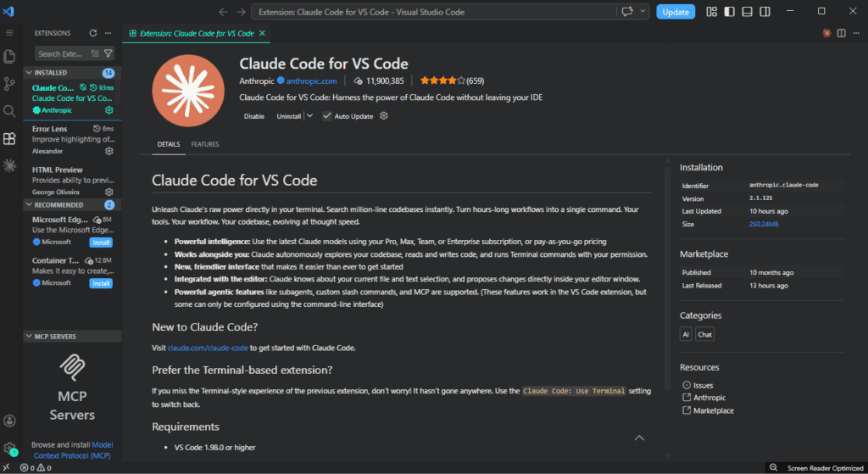Toggle primary side bar visibility
Viewport: 868px width, 474px height.
(x=730, y=12)
